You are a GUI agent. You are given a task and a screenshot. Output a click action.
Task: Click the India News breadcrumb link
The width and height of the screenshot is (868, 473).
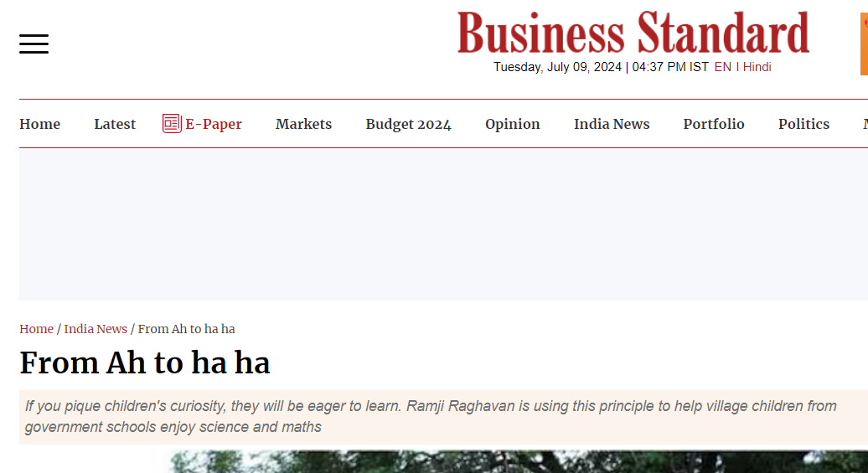[96, 329]
